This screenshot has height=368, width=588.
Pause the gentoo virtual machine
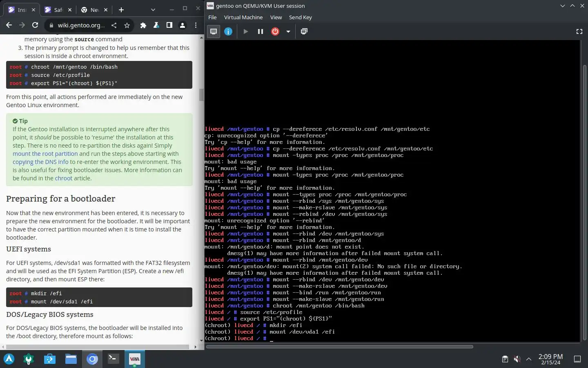(x=260, y=31)
